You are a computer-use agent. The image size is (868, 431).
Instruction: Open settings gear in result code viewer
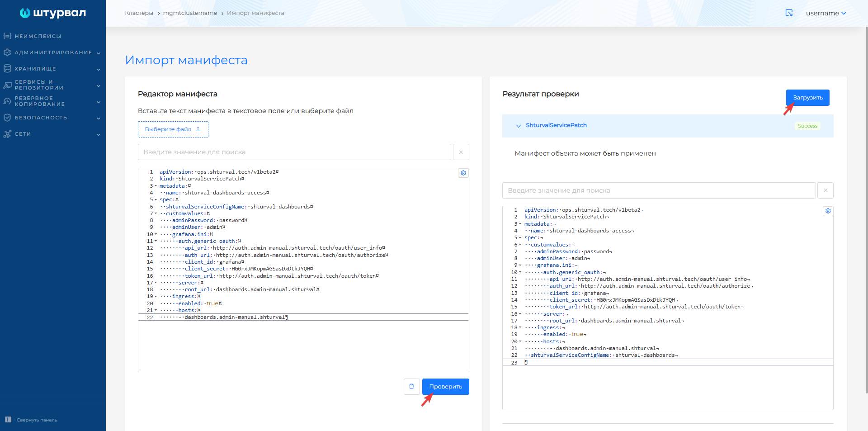click(828, 211)
